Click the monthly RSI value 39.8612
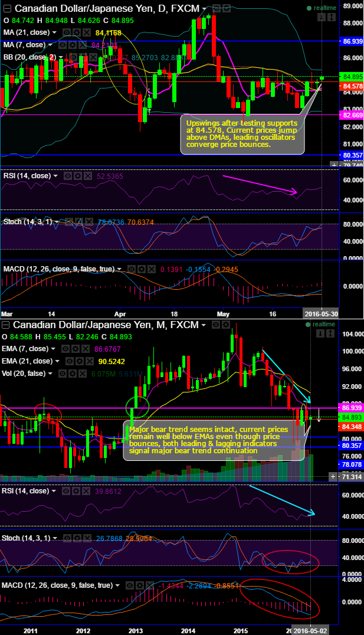This screenshot has width=364, height=635. (108, 491)
